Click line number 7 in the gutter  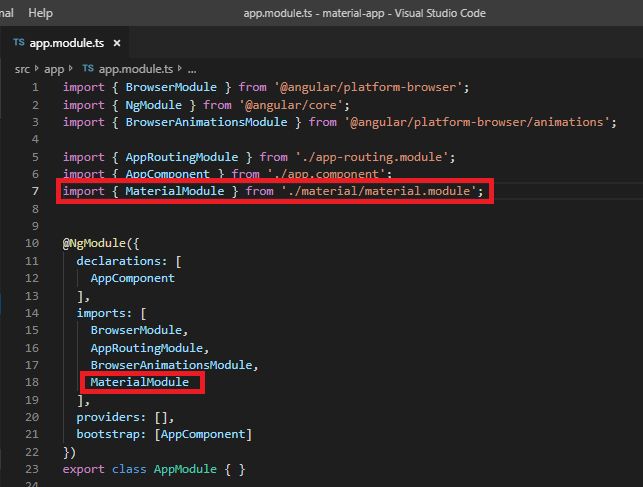click(35, 191)
